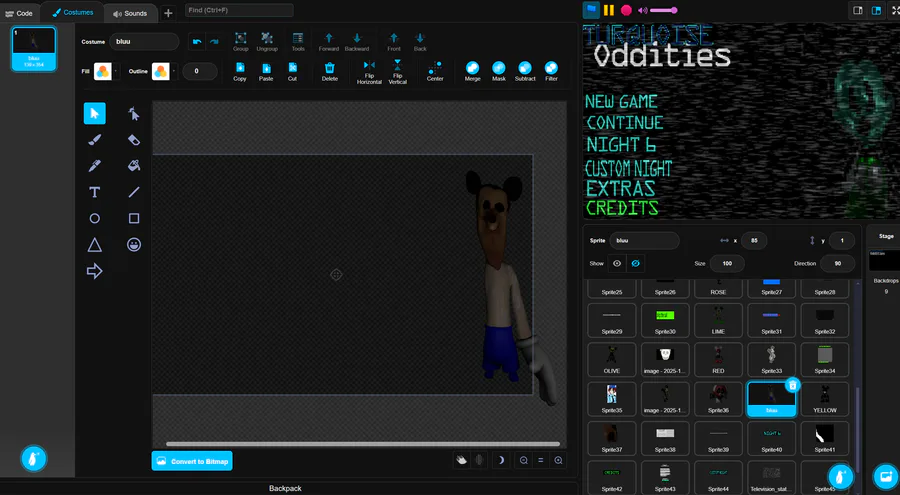Apply Mask to selected shapes
Viewport: 900px width, 495px height.
pos(499,71)
